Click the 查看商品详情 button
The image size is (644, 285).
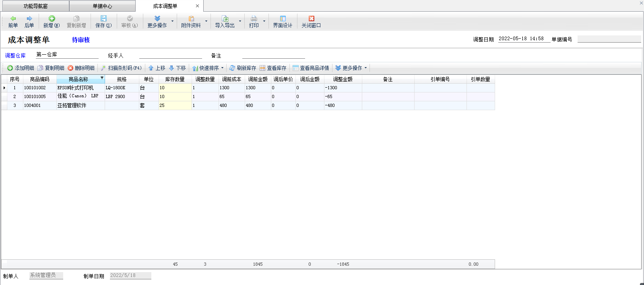coord(311,68)
